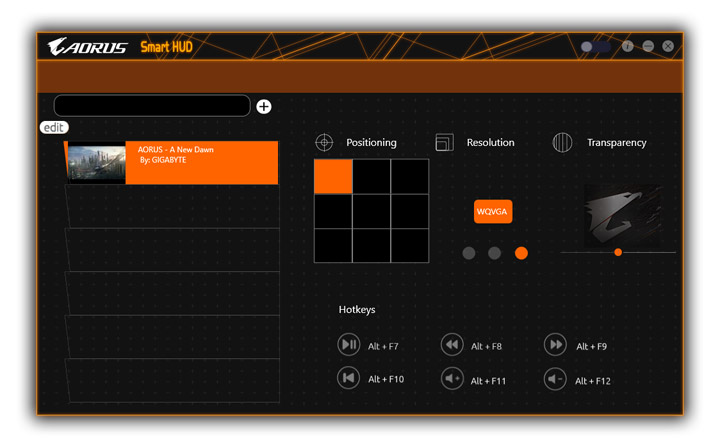Click volume down icon for Alt + F12
Viewport: 720px width, 448px height.
click(555, 379)
